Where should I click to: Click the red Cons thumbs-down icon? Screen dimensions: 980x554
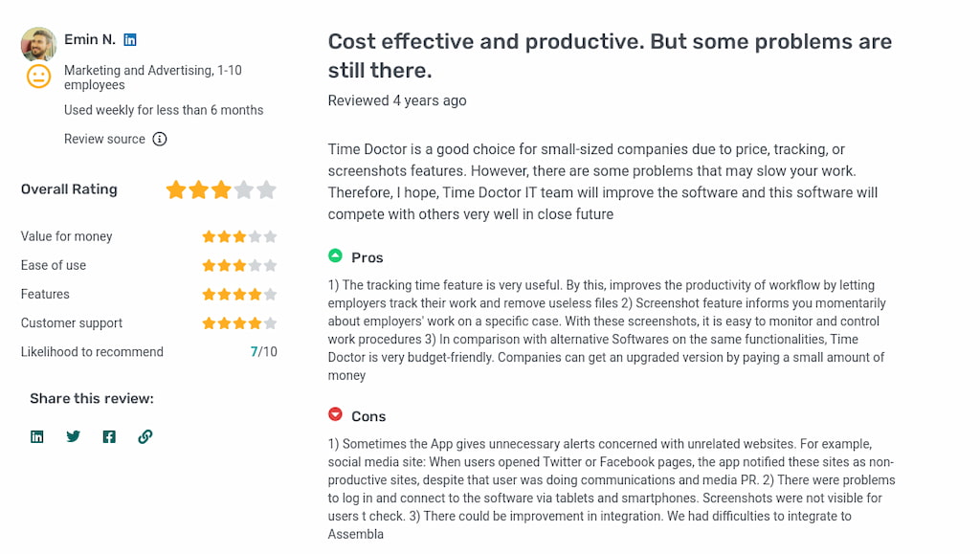coord(335,414)
